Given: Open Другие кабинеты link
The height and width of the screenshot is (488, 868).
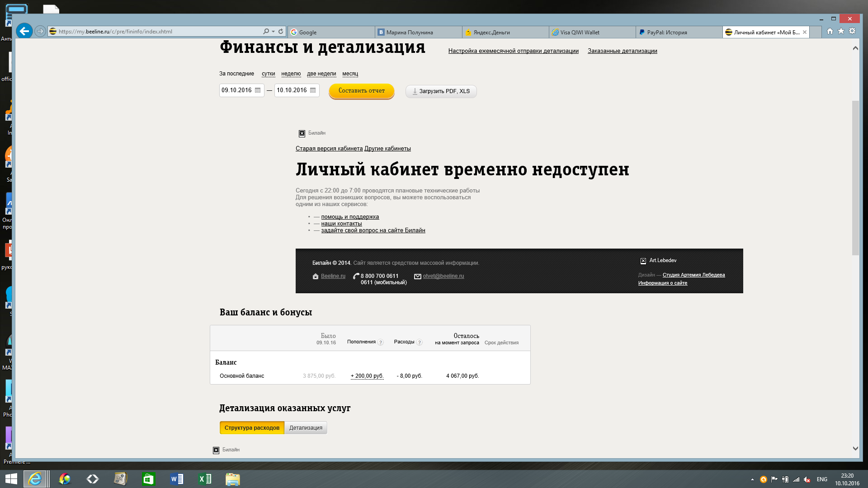Looking at the screenshot, I should pyautogui.click(x=387, y=149).
